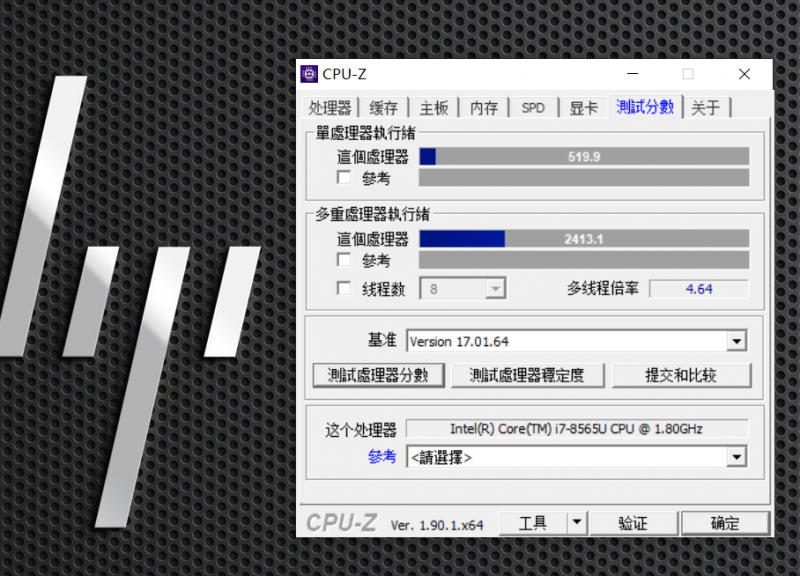This screenshot has height=576, width=800.
Task: Click the 多重處理器執行緒 group label
Action: tap(372, 214)
